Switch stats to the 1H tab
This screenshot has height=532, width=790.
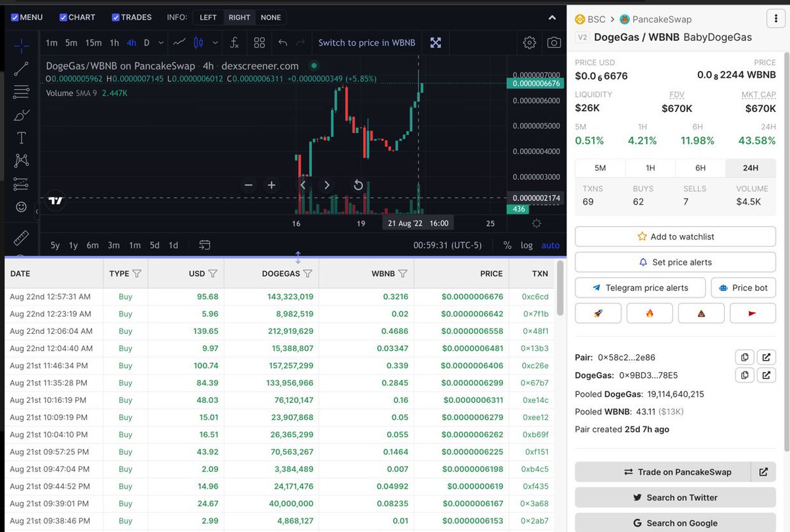click(x=650, y=168)
